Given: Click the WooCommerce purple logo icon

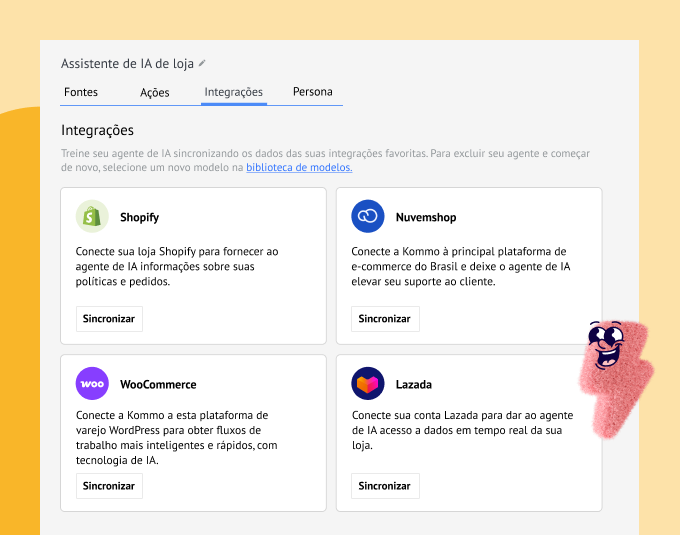Looking at the screenshot, I should (x=92, y=384).
